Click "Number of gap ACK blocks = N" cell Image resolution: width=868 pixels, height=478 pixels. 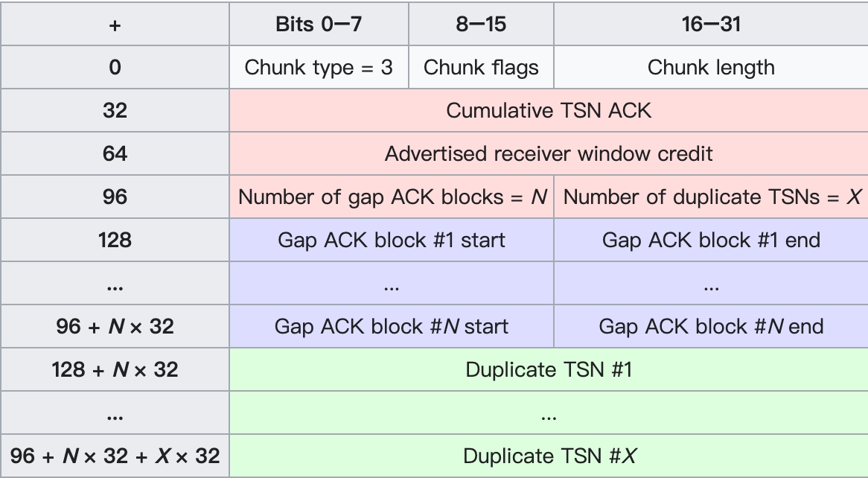click(x=392, y=197)
